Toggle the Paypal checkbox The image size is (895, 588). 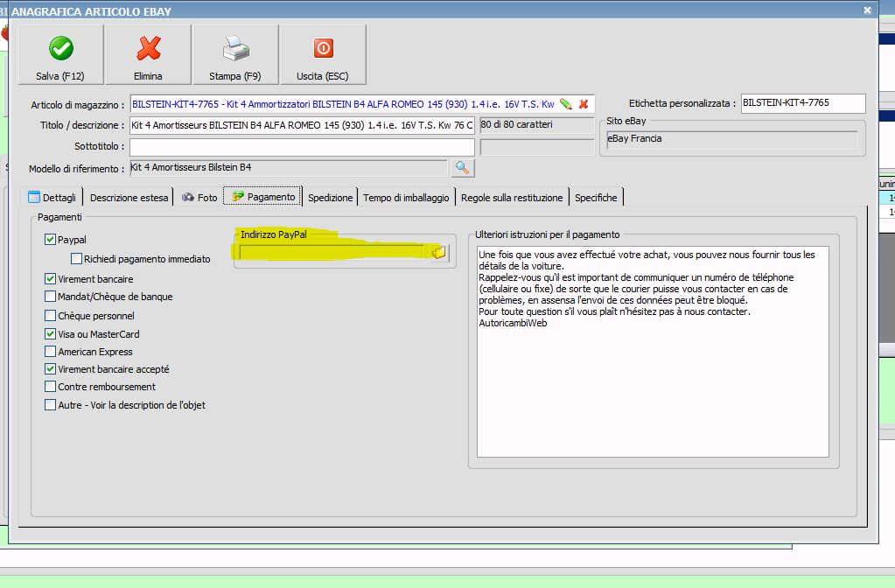(x=50, y=239)
